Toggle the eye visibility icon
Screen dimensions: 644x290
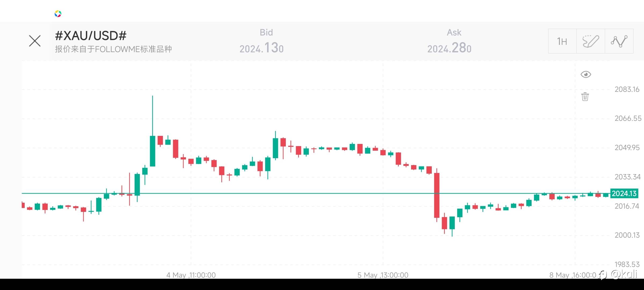click(586, 74)
